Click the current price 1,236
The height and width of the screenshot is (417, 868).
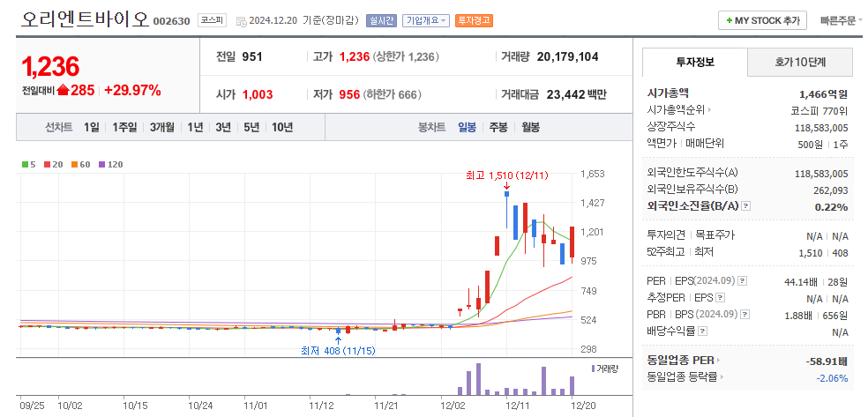click(50, 66)
